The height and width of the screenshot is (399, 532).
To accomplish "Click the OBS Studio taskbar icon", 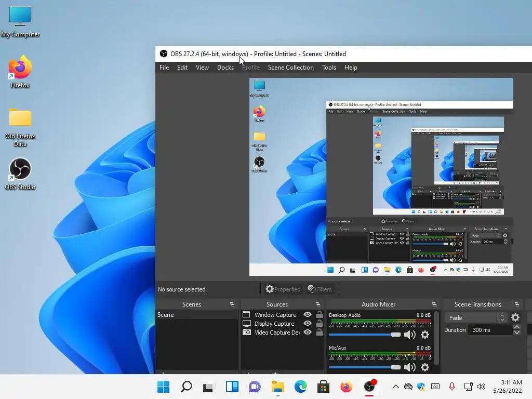I will tap(369, 387).
